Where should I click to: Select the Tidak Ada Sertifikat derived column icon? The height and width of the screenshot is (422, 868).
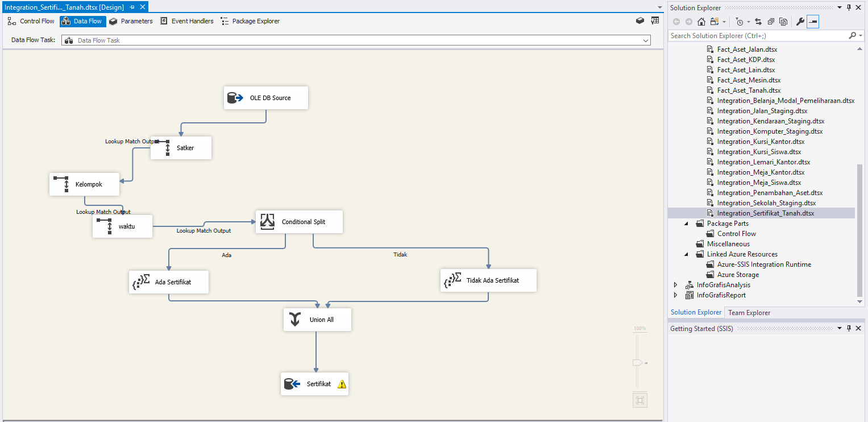(452, 280)
